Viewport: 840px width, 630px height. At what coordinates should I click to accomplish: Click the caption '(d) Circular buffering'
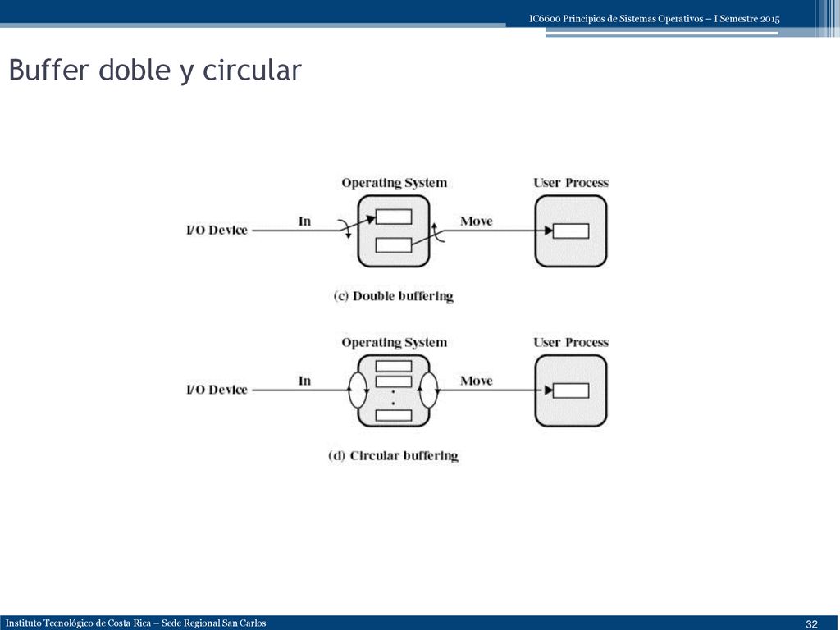click(393, 456)
